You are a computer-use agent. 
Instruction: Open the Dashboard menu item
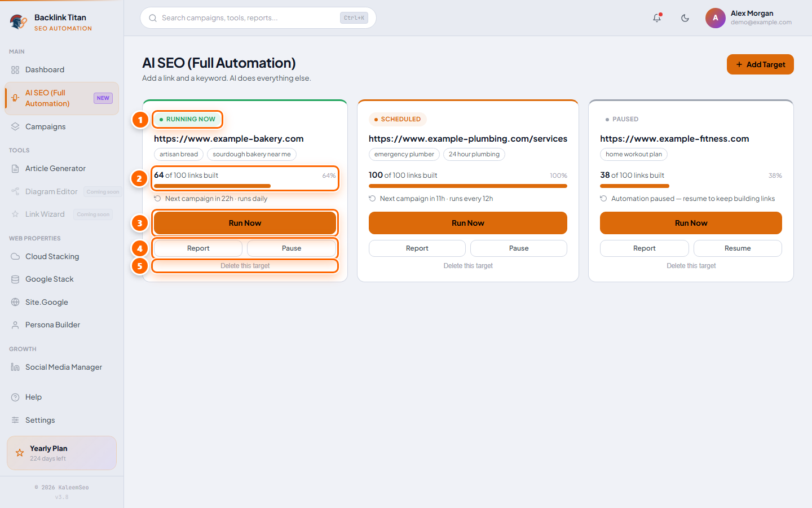click(62, 70)
